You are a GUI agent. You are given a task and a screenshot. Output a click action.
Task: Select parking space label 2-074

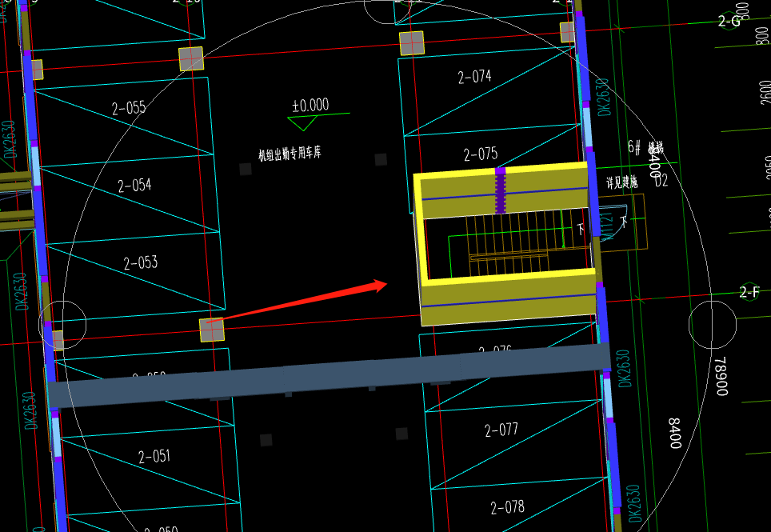[474, 77]
